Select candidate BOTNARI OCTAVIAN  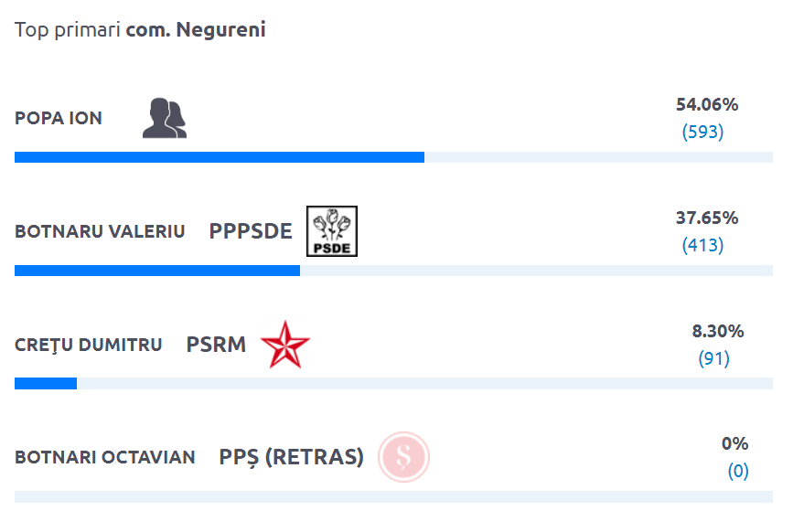104,457
